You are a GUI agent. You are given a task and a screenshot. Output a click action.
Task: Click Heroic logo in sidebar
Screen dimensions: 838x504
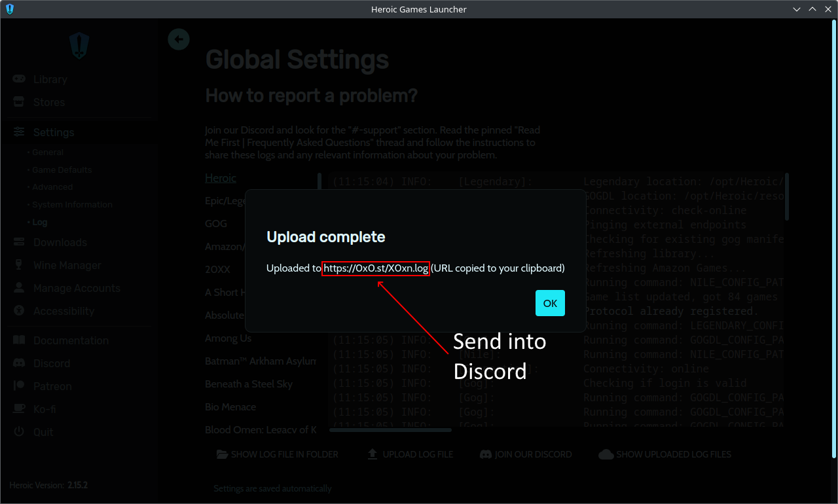pyautogui.click(x=79, y=46)
